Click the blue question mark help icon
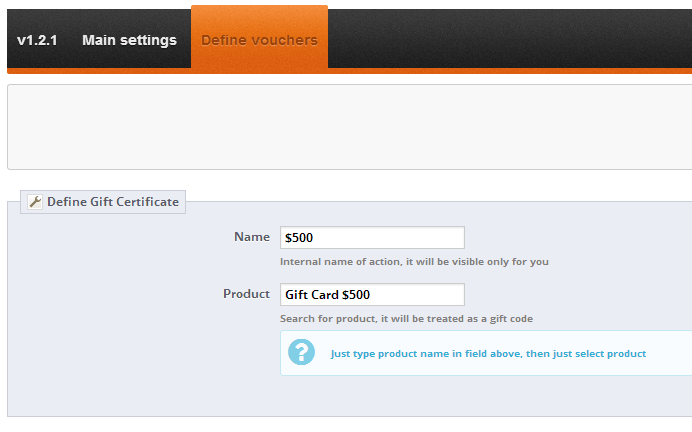This screenshot has height=432, width=692. click(301, 352)
